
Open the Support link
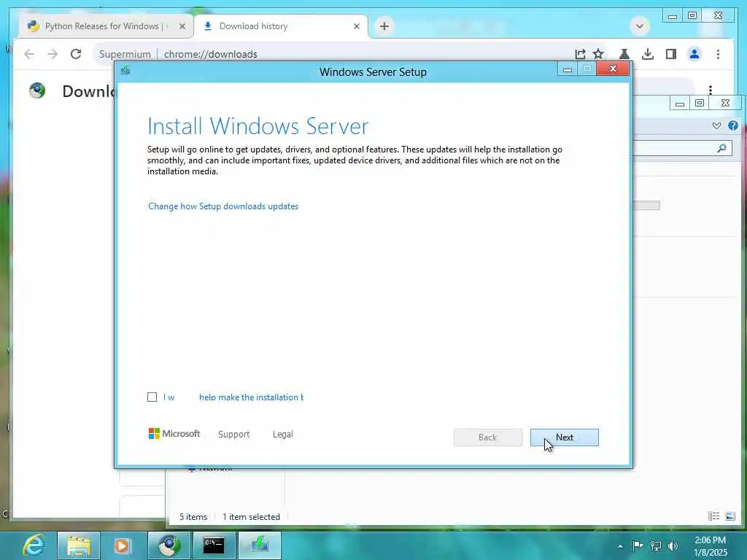click(x=233, y=435)
